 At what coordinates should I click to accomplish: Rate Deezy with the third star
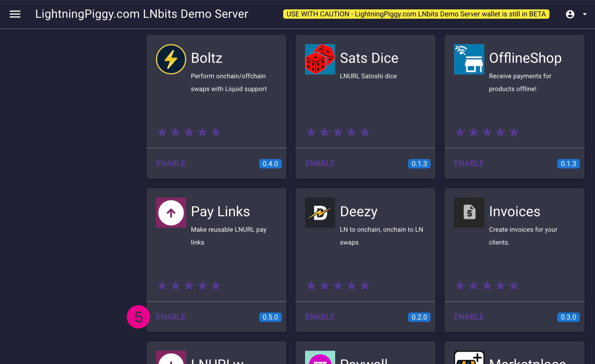338,286
